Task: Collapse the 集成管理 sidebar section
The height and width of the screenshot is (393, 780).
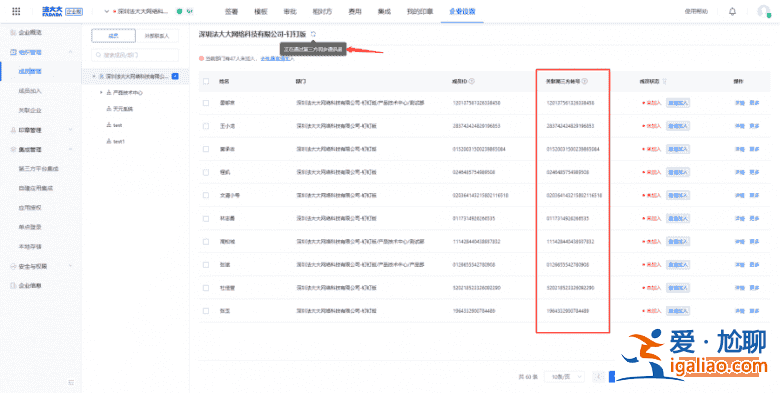Action: point(70,149)
